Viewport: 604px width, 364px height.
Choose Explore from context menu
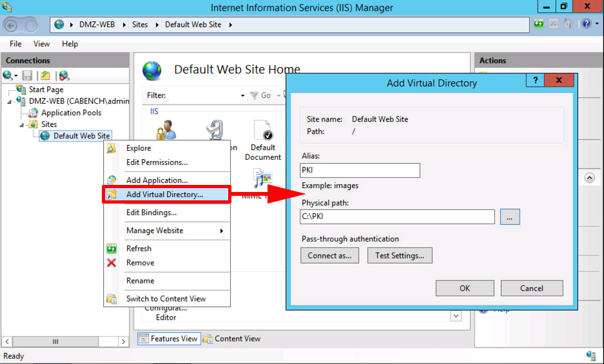click(167, 148)
